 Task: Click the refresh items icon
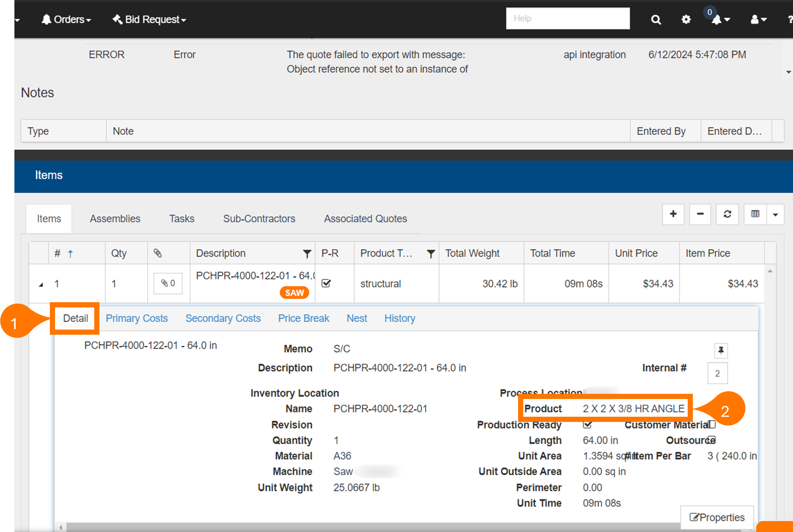tap(727, 214)
